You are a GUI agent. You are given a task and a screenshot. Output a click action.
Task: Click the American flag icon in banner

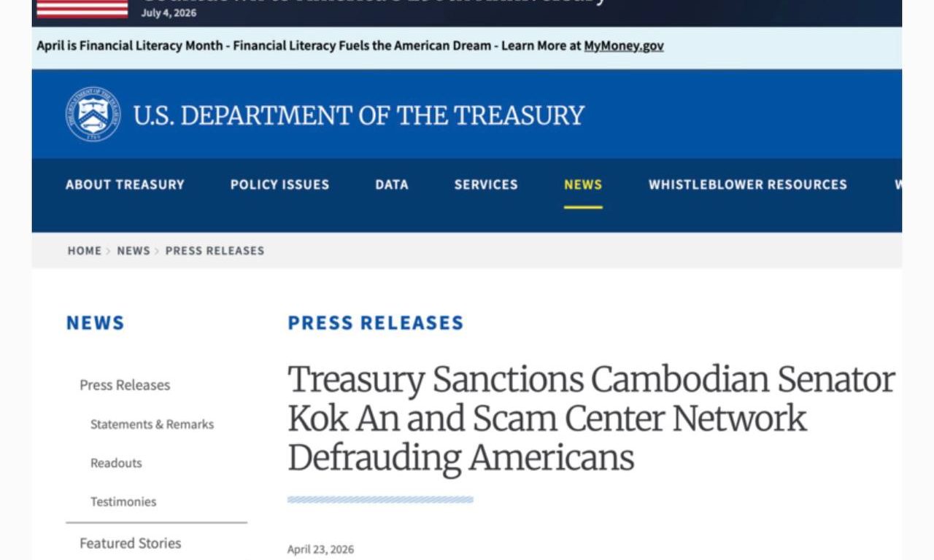[x=82, y=9]
